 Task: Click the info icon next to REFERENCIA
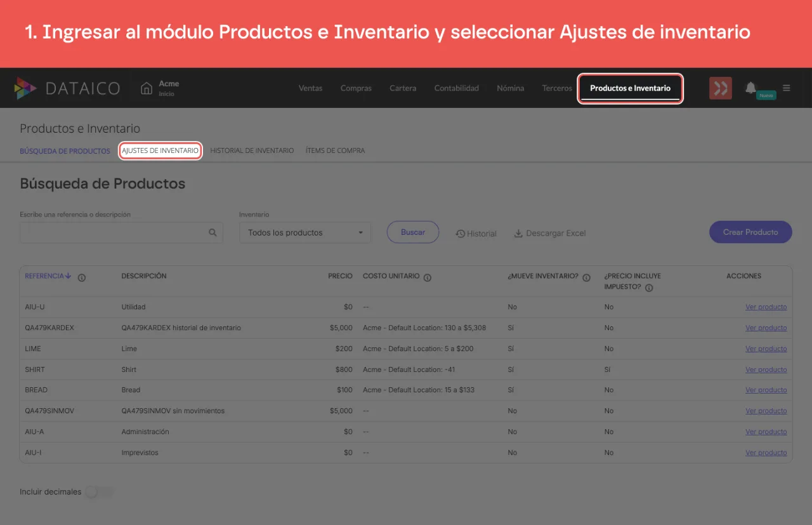pyautogui.click(x=82, y=277)
